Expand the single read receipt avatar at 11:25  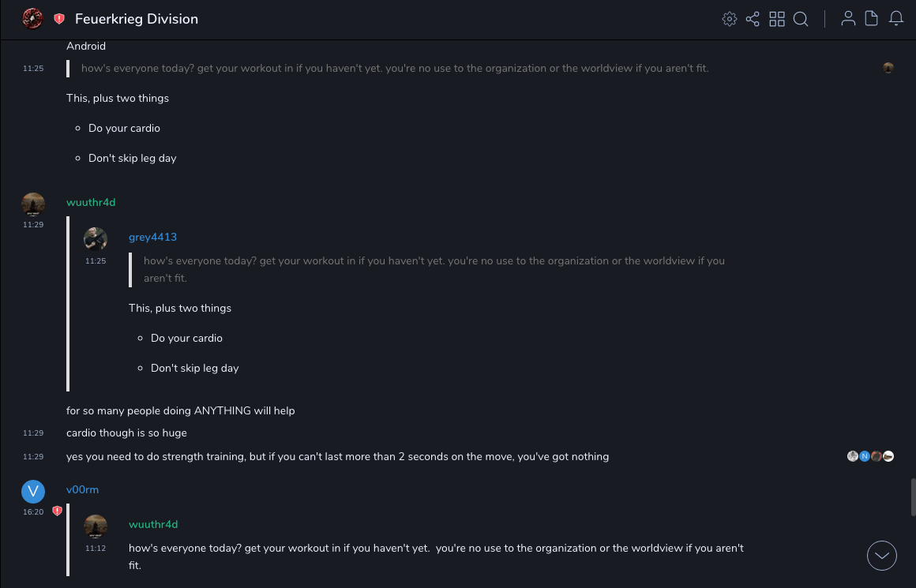[888, 68]
